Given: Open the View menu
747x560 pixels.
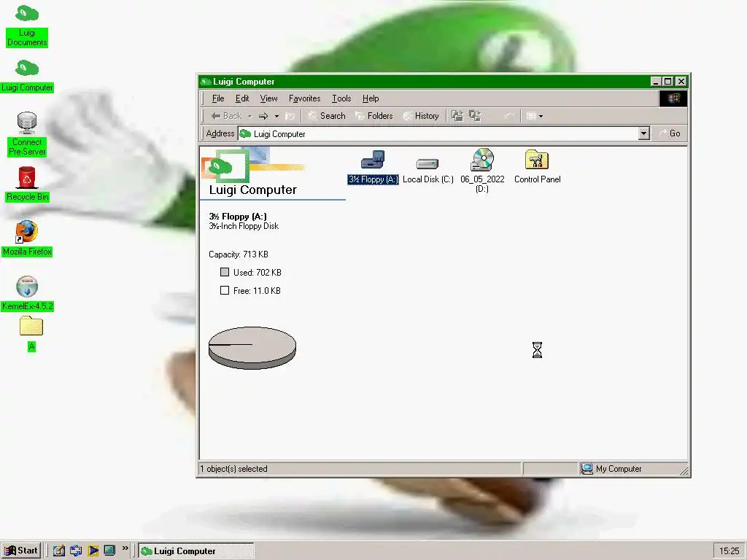Looking at the screenshot, I should (268, 98).
